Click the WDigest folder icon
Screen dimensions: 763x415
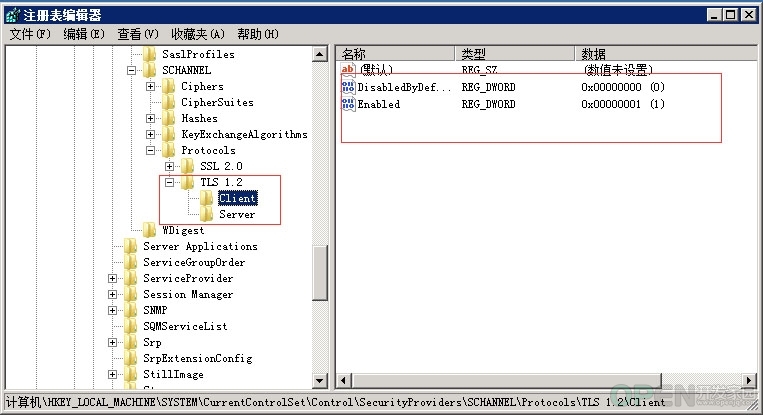pyautogui.click(x=150, y=230)
